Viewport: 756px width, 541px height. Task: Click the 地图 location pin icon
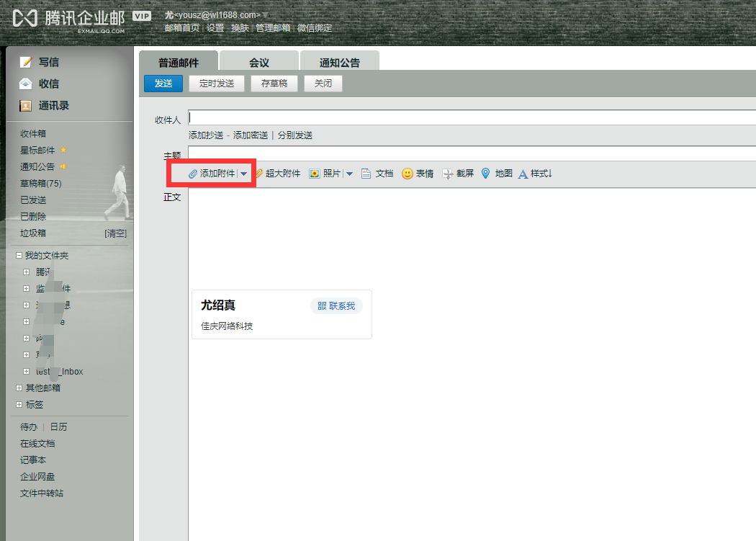485,174
